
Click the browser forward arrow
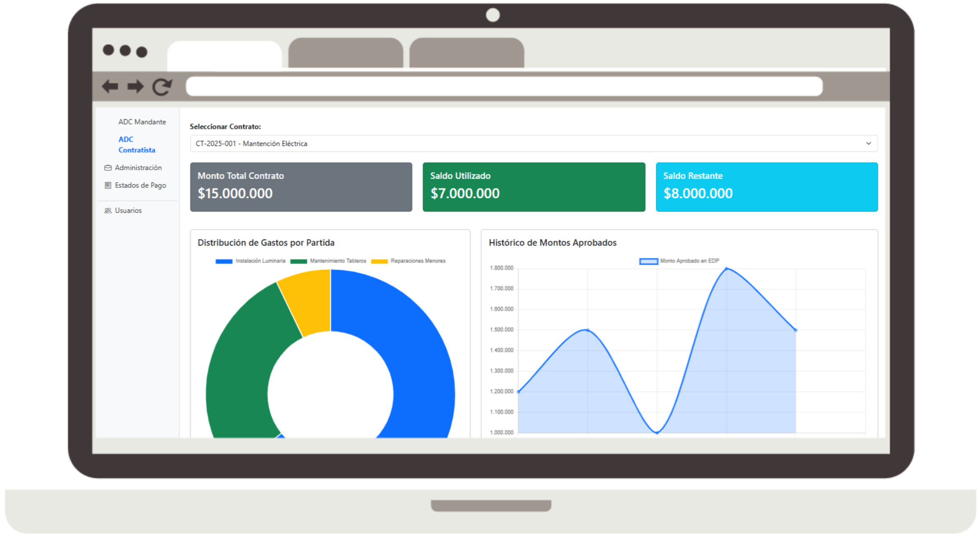pos(135,86)
